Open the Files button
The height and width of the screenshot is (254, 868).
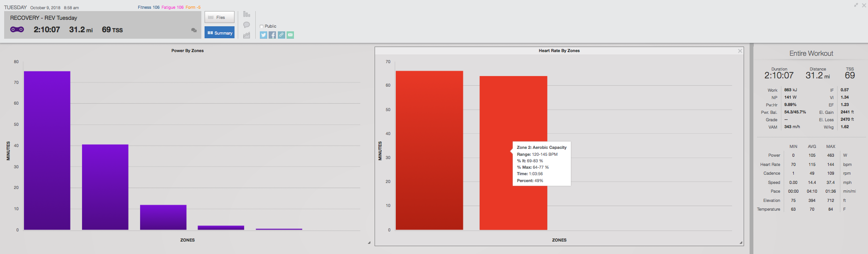coord(219,17)
